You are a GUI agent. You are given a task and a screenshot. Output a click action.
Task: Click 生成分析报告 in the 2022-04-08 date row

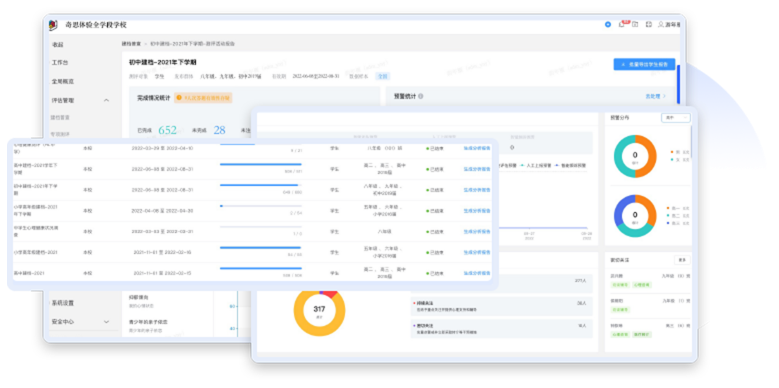tap(477, 211)
